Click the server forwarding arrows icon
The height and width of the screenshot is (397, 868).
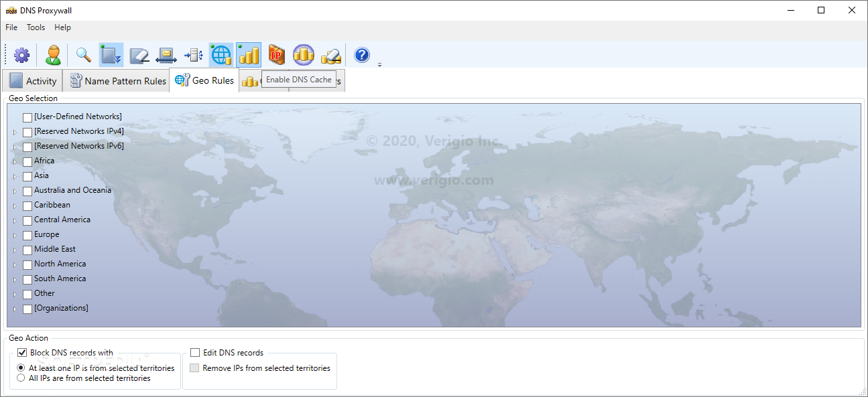[194, 55]
